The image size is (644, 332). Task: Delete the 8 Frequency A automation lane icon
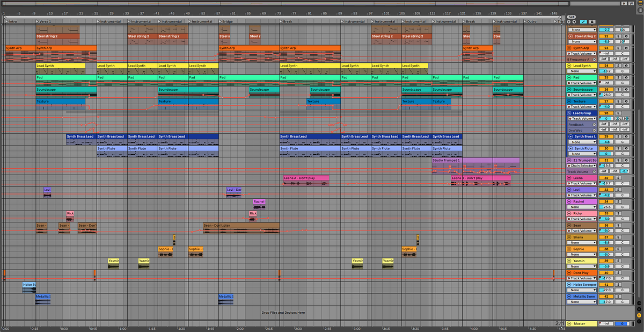coord(595,59)
